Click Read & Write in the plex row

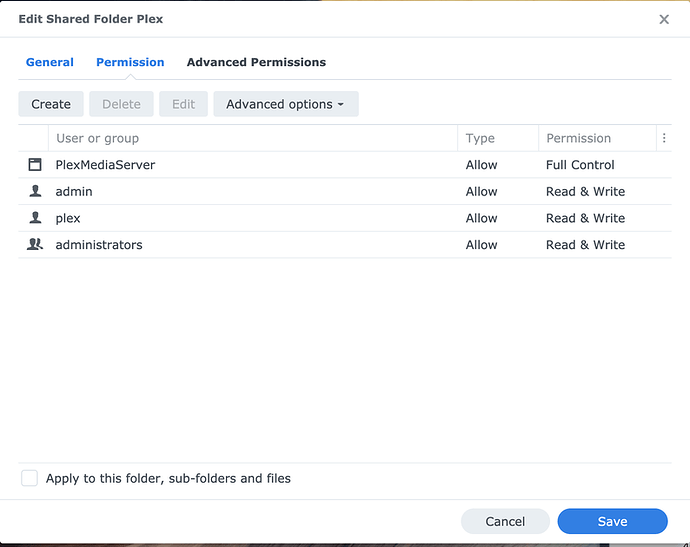(x=585, y=218)
